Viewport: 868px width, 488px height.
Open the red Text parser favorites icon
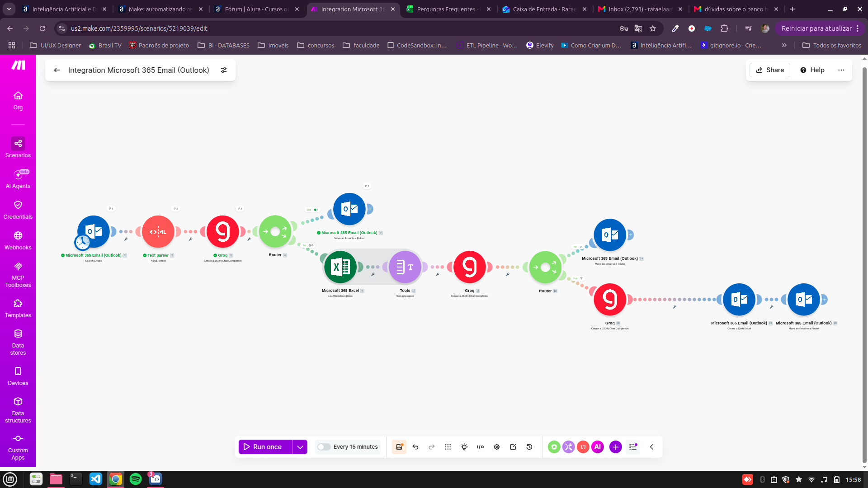(x=583, y=447)
